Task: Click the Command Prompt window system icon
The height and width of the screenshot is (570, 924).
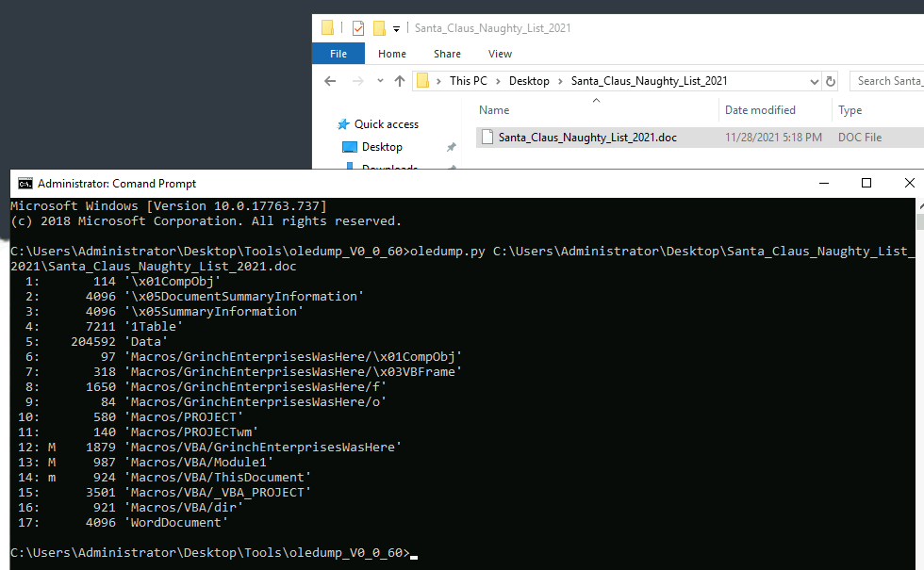Action: click(x=25, y=184)
